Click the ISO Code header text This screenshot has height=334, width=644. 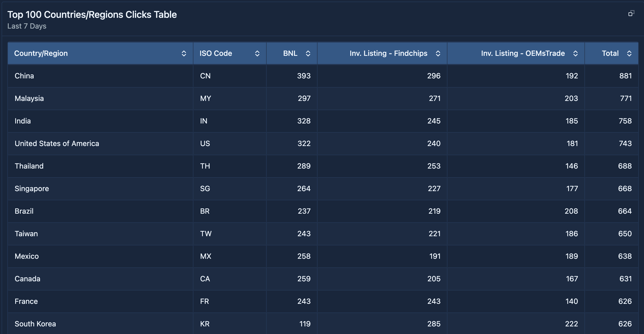tap(216, 53)
